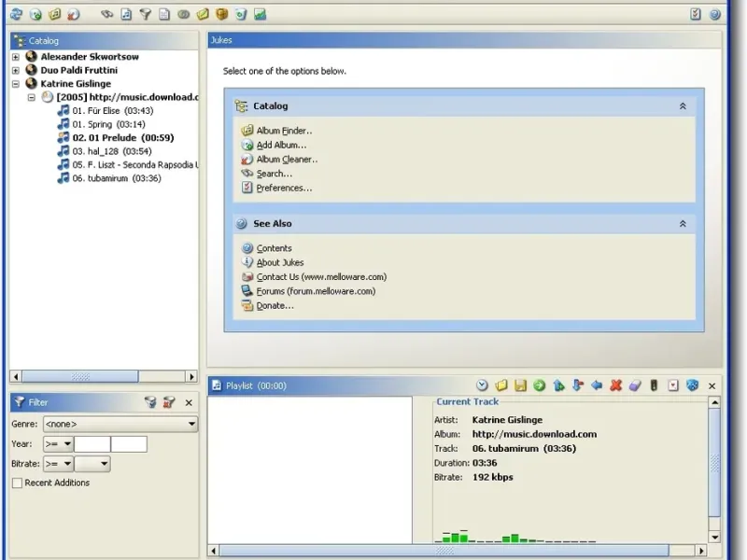747x560 pixels.
Task: Click Current Track panel scroll-down arrow
Action: 714,538
